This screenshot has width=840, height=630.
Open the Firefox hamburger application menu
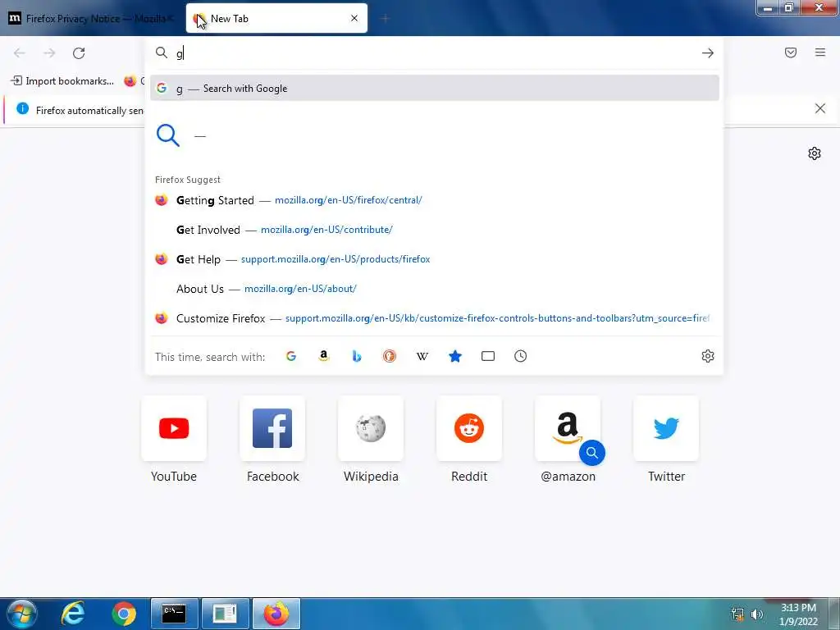[x=820, y=52]
